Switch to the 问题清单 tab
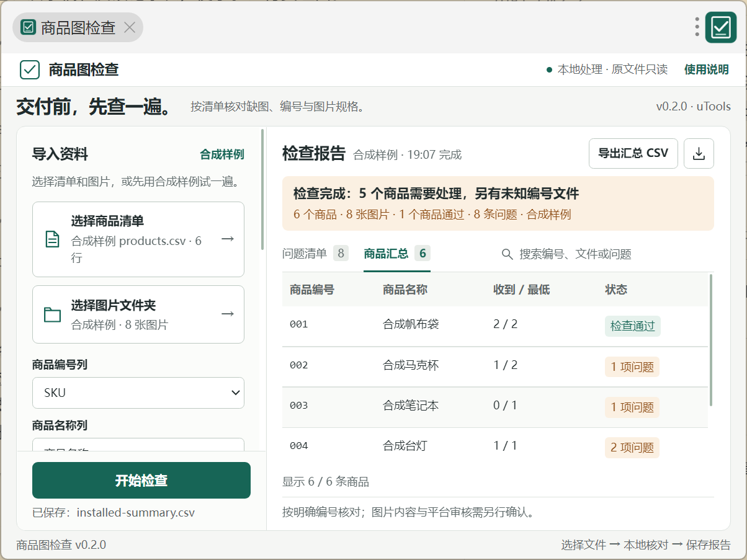 315,254
